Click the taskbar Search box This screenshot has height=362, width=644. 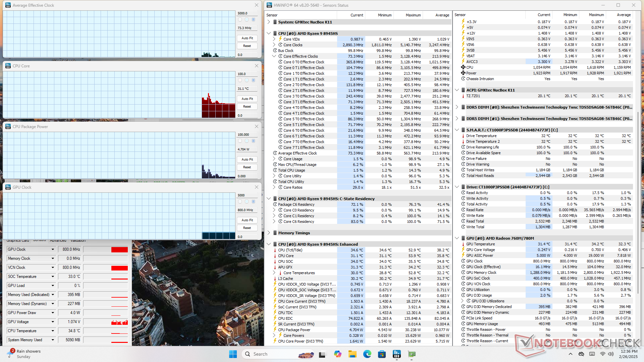[x=278, y=354]
